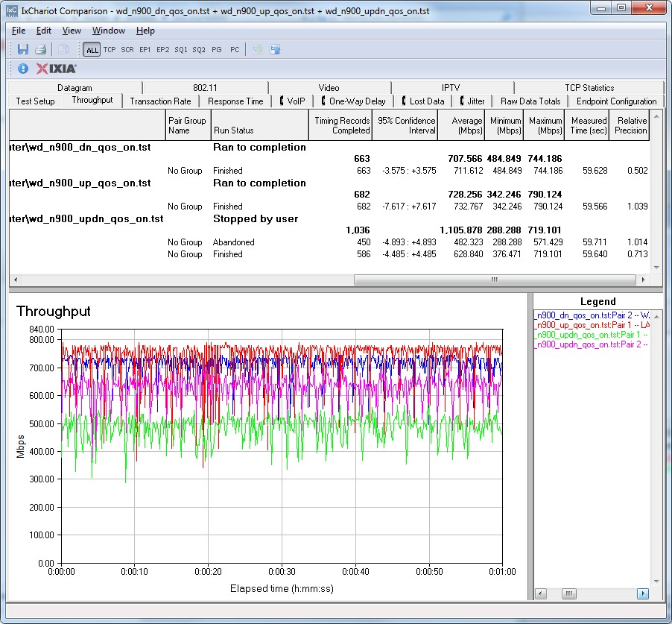672x624 pixels.
Task: Switch to the Jitter tab
Action: coord(472,101)
